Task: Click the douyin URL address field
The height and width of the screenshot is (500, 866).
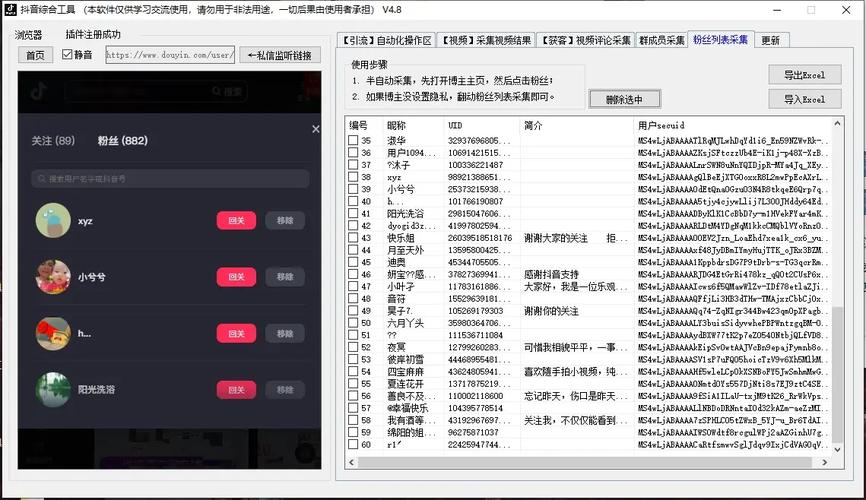Action: click(x=168, y=55)
